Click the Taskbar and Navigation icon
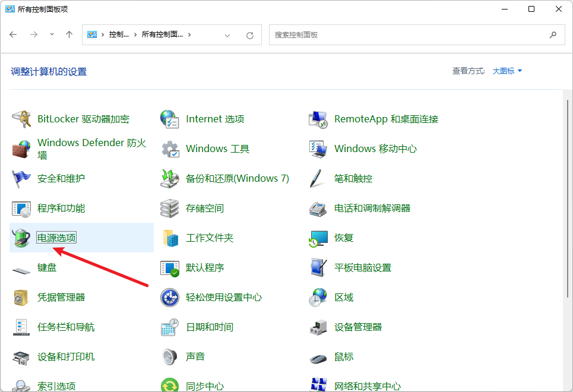The width and height of the screenshot is (573, 392). pyautogui.click(x=21, y=327)
